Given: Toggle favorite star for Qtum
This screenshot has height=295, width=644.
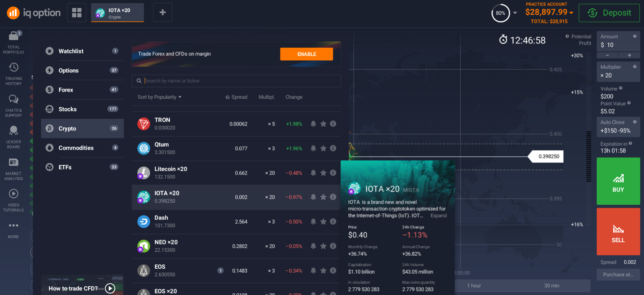Looking at the screenshot, I should click(x=323, y=148).
